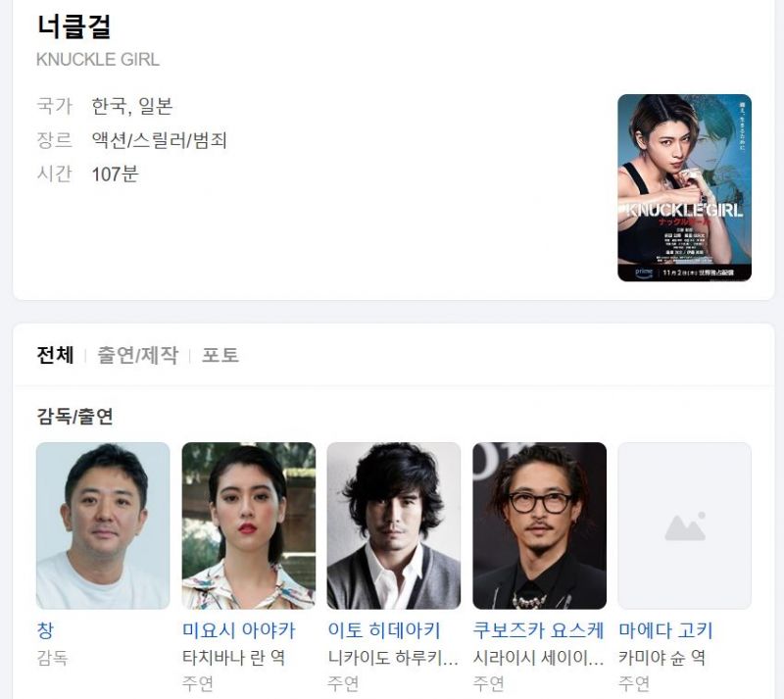The image size is (784, 699).
Task: Switch to the 출연/제작 tab
Action: coord(137,355)
